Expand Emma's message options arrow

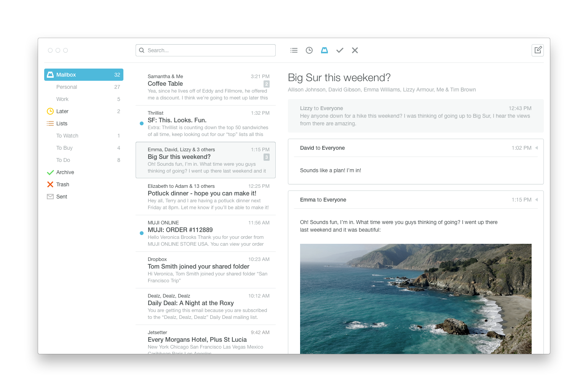(537, 200)
